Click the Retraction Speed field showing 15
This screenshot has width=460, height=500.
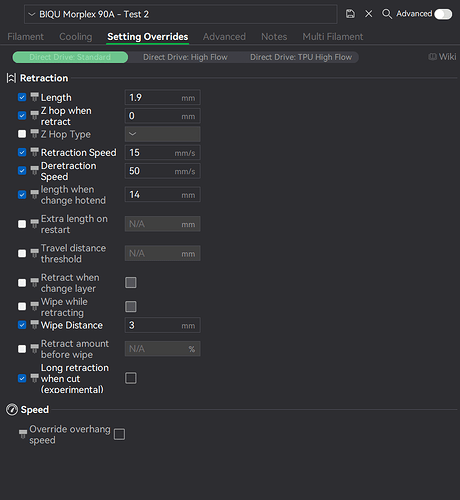162,152
